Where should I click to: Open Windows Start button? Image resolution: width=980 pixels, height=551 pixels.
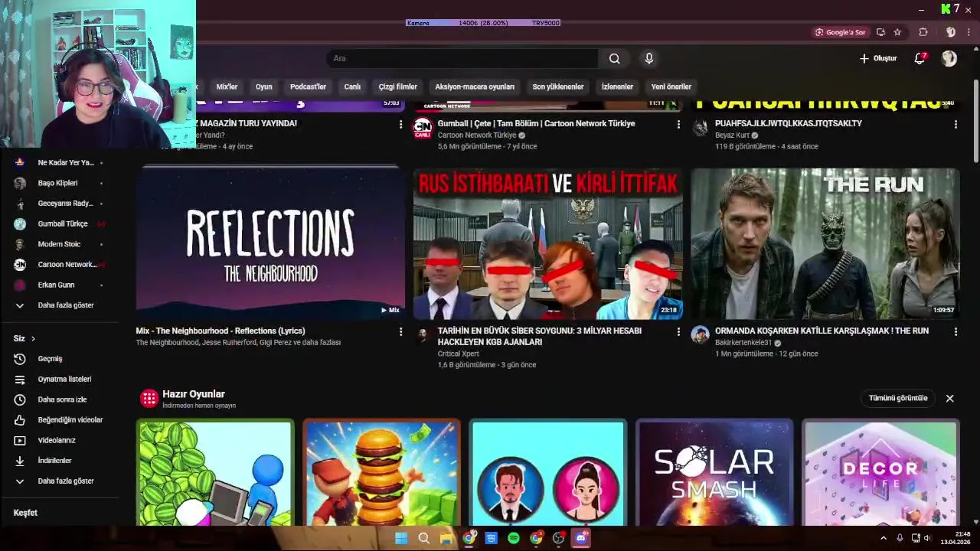click(x=401, y=538)
